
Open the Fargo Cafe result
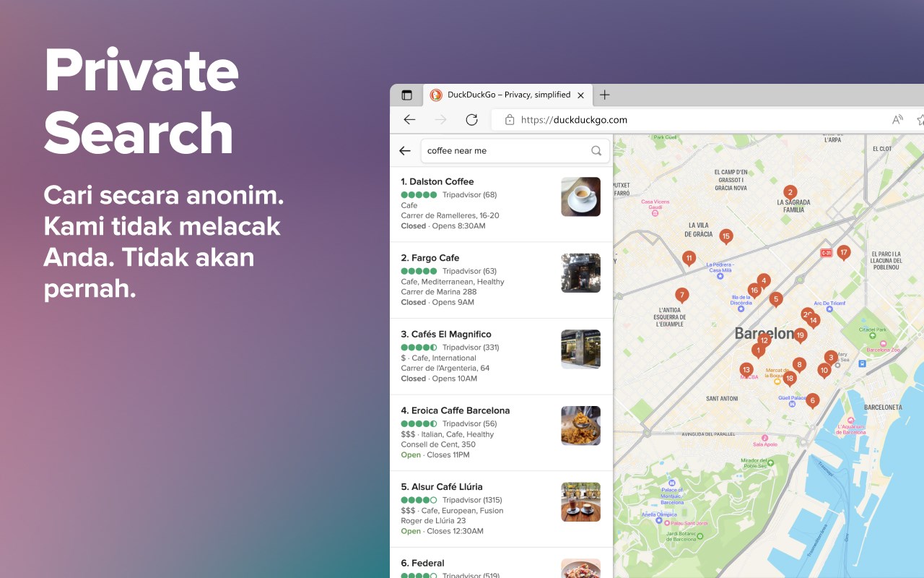501,280
